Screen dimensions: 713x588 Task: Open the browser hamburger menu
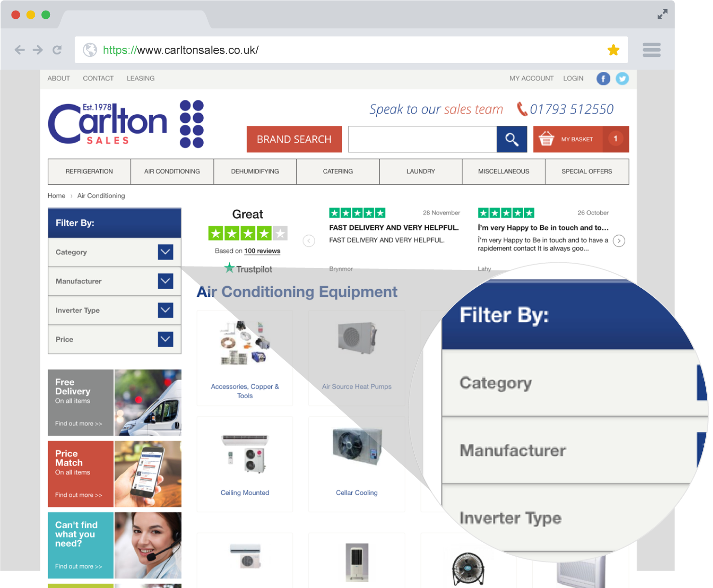point(651,50)
